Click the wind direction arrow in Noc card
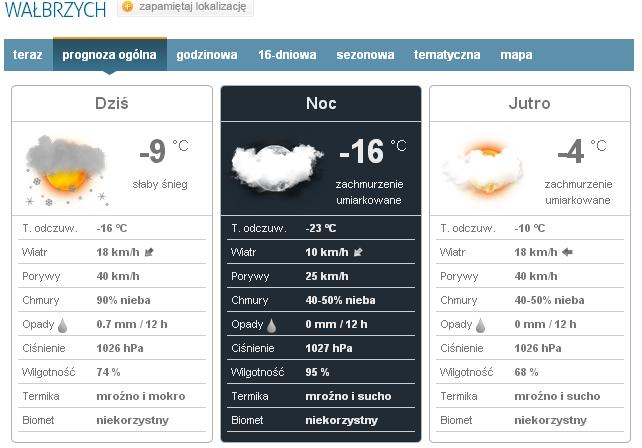The height and width of the screenshot is (448, 642). 358,252
